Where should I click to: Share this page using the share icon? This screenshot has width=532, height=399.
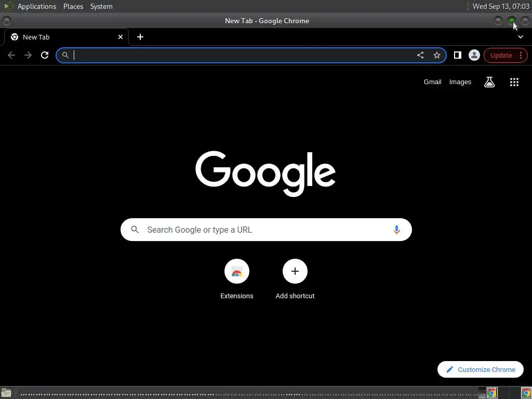pyautogui.click(x=420, y=55)
